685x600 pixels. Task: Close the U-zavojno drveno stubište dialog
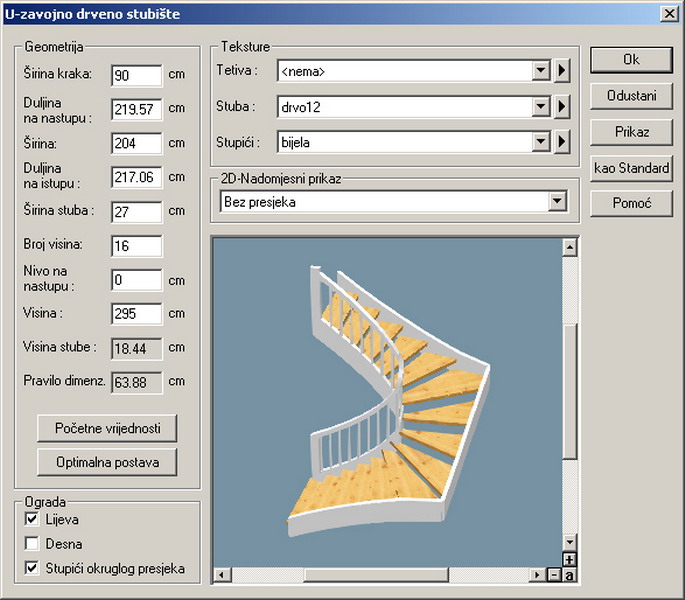pos(669,14)
